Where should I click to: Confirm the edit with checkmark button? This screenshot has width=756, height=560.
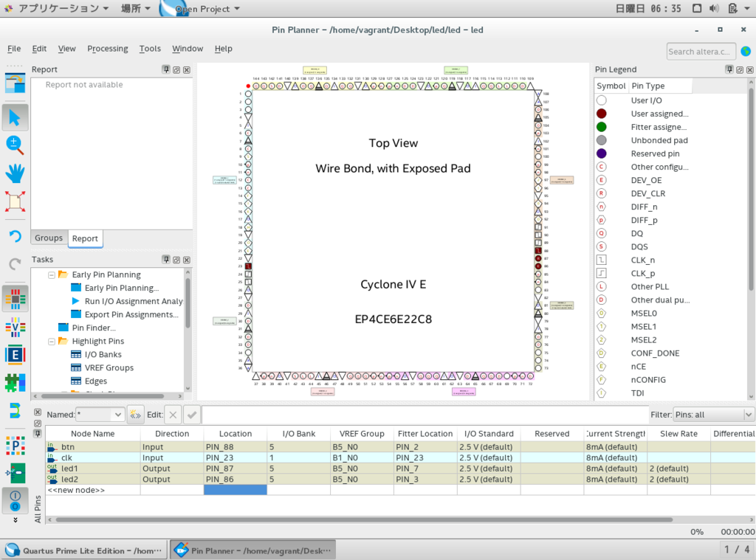tap(192, 415)
